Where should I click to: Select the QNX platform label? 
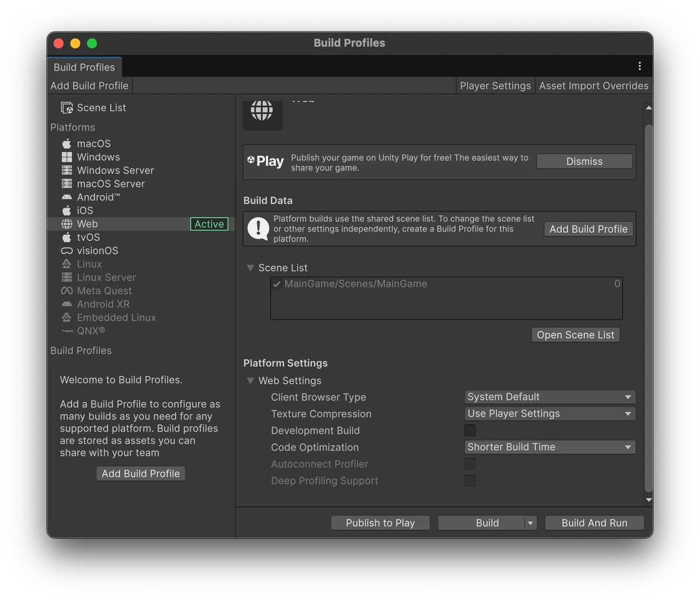pyautogui.click(x=91, y=331)
